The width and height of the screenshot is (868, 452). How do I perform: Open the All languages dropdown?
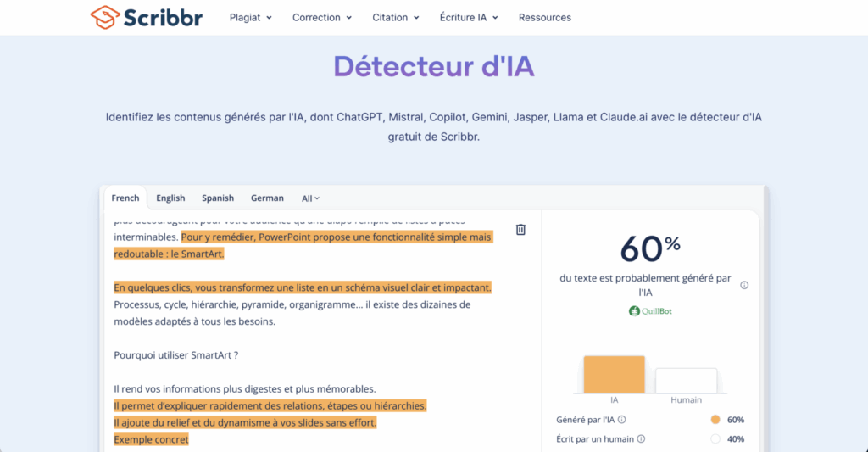click(310, 198)
